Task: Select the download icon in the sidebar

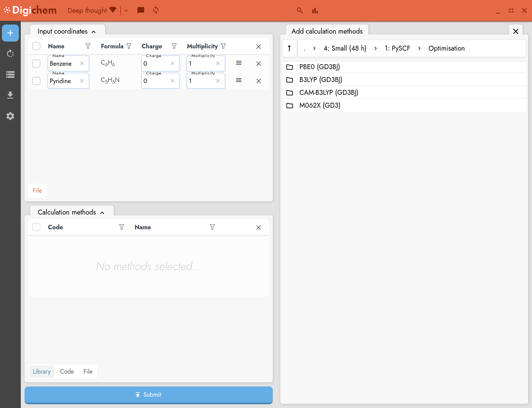Action: click(x=10, y=95)
